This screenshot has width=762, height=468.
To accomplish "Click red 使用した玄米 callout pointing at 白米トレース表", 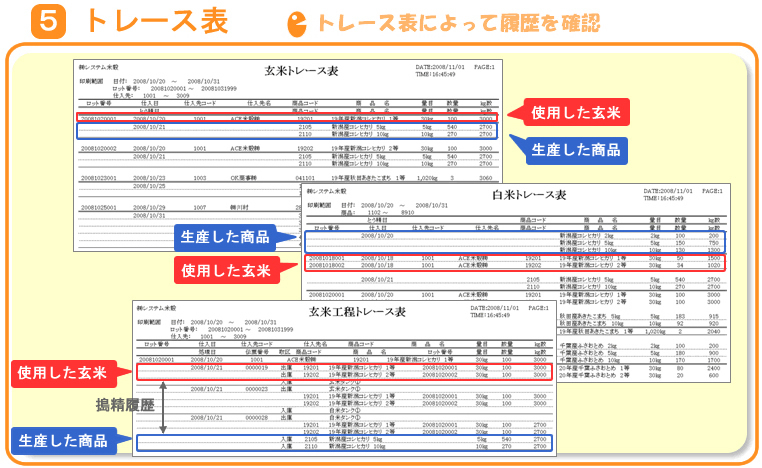I will [226, 270].
